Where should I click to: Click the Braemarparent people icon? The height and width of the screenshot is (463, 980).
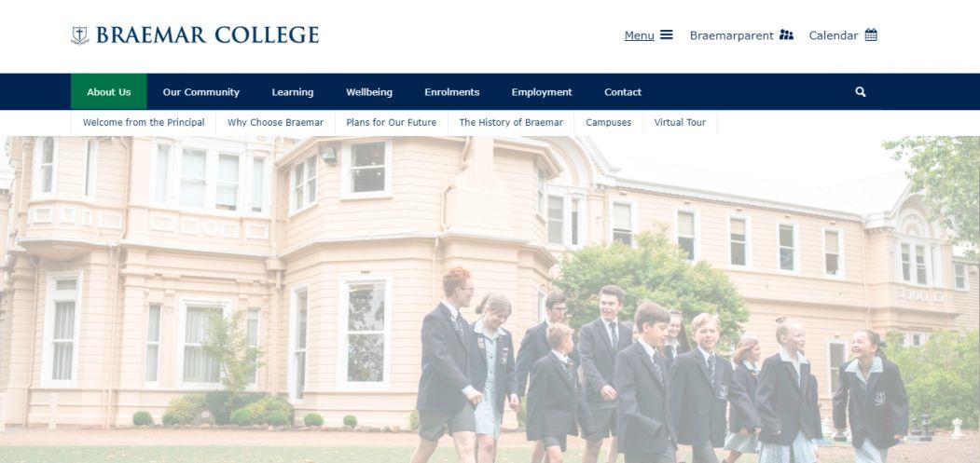click(x=786, y=35)
